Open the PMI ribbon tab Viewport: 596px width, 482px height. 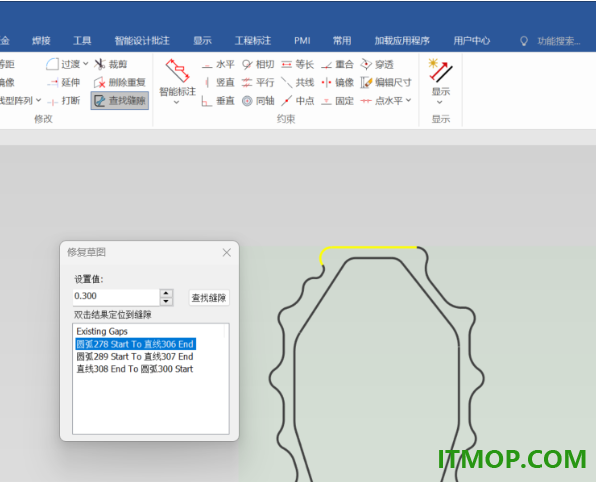tap(302, 41)
